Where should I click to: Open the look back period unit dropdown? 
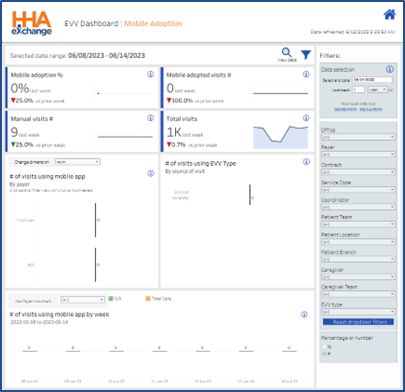coord(377,90)
